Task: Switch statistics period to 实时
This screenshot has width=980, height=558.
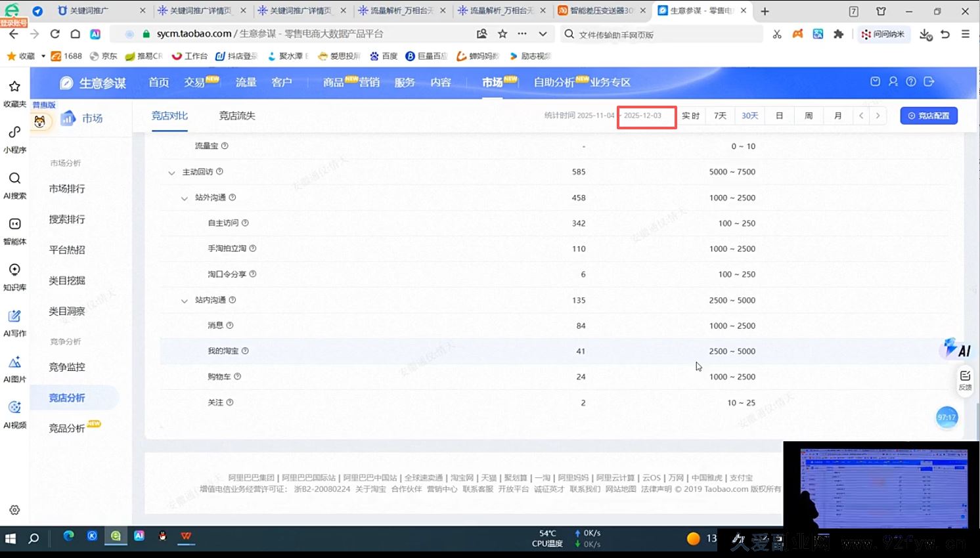Action: tap(690, 115)
